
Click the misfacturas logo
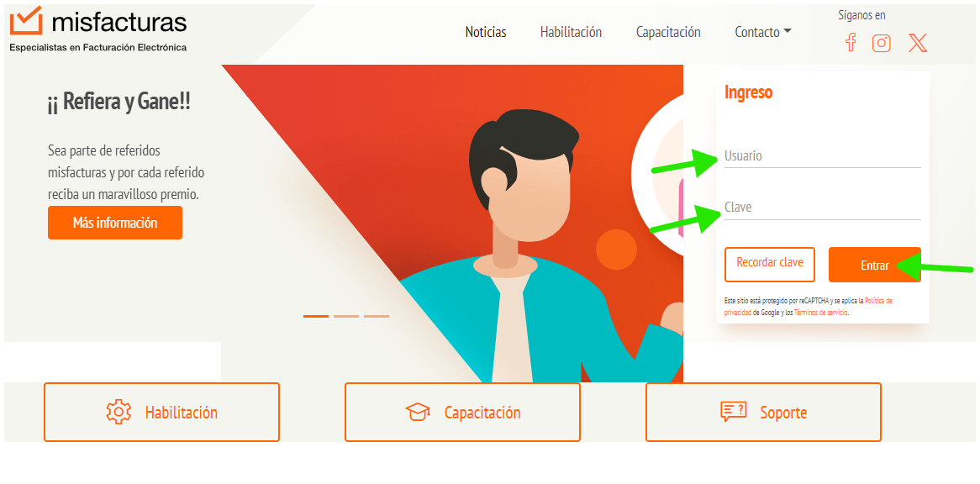point(98,29)
